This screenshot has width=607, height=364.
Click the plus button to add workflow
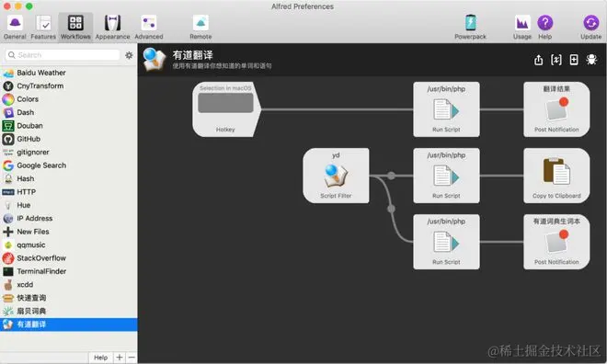tap(120, 358)
